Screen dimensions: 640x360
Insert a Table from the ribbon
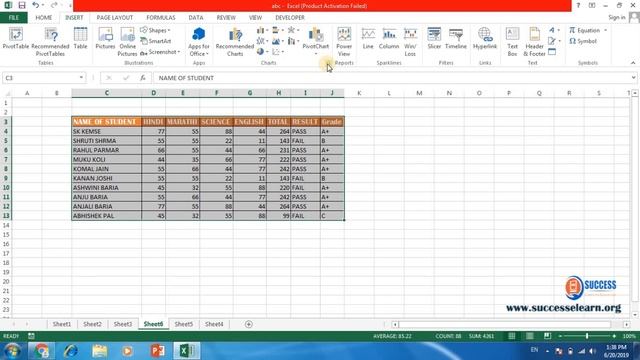(x=80, y=38)
